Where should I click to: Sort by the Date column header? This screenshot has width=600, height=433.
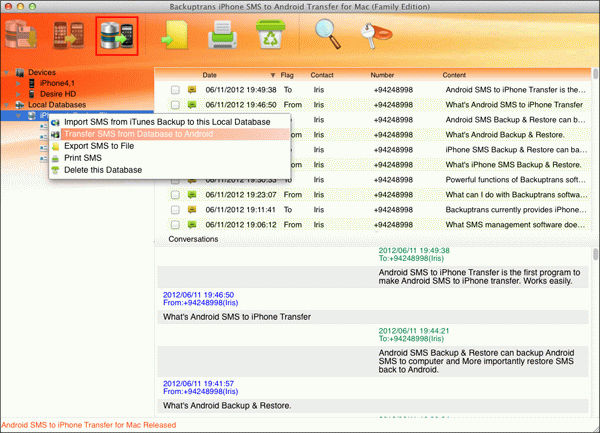[x=210, y=75]
